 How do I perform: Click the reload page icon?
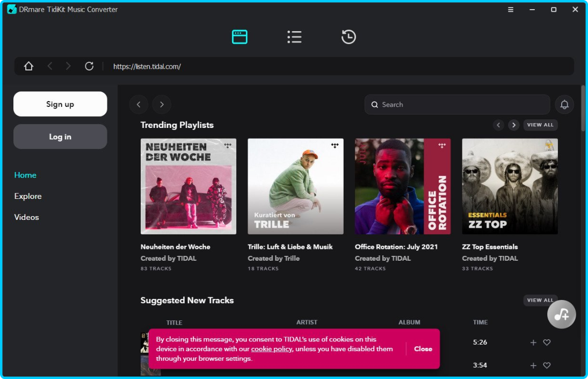(89, 66)
